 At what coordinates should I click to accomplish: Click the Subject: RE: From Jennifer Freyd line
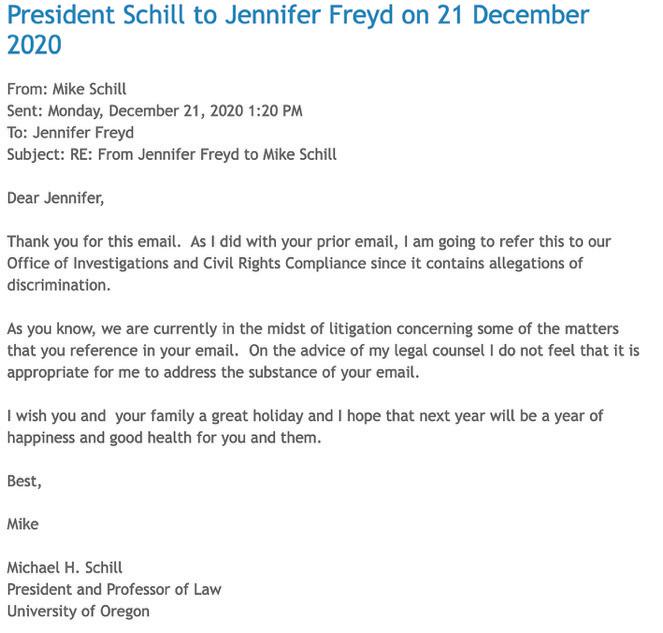[x=172, y=155]
